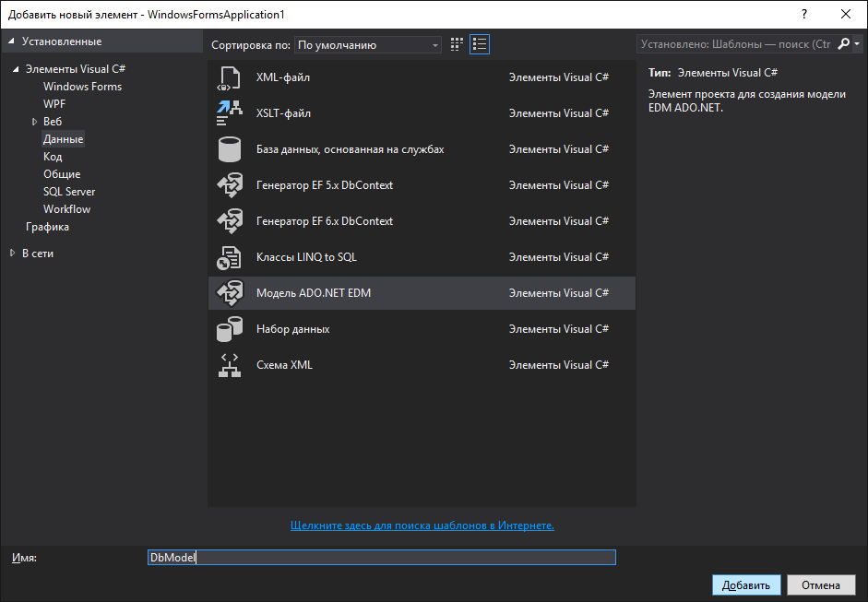Select the Графика category

click(x=47, y=227)
